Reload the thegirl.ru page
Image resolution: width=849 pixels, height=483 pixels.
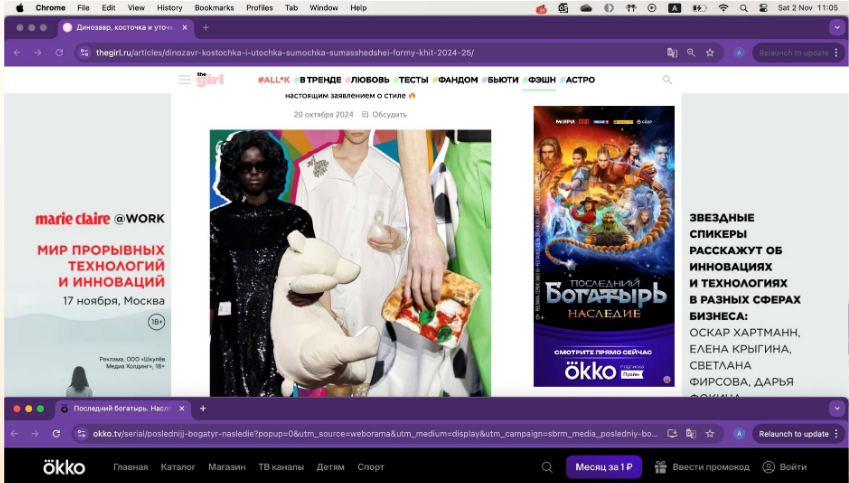pos(59,53)
